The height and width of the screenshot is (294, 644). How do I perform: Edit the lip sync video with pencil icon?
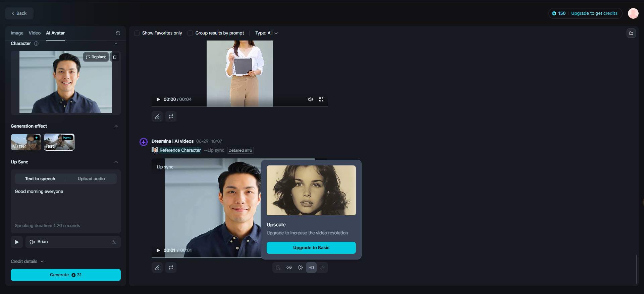pyautogui.click(x=157, y=268)
